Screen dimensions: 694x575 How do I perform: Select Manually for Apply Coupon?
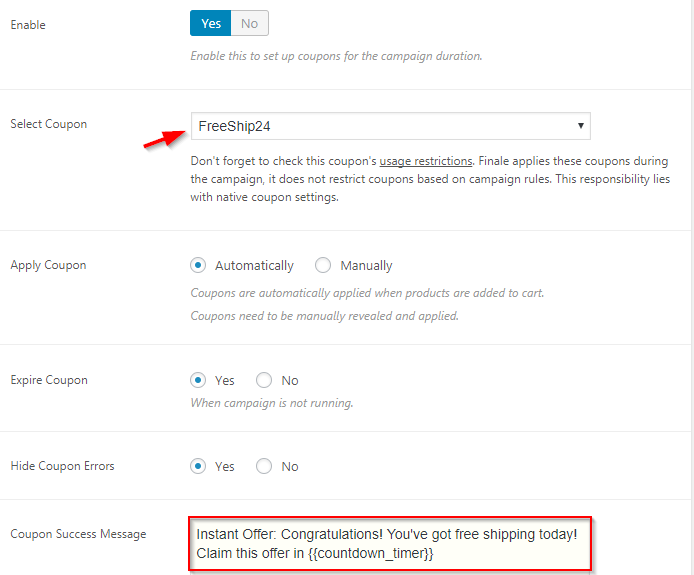(323, 265)
